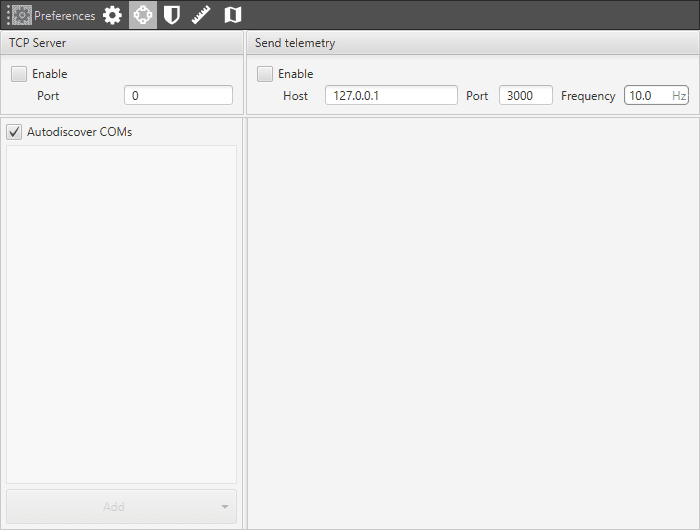Click the Frequency label
The height and width of the screenshot is (530, 700).
click(x=588, y=96)
